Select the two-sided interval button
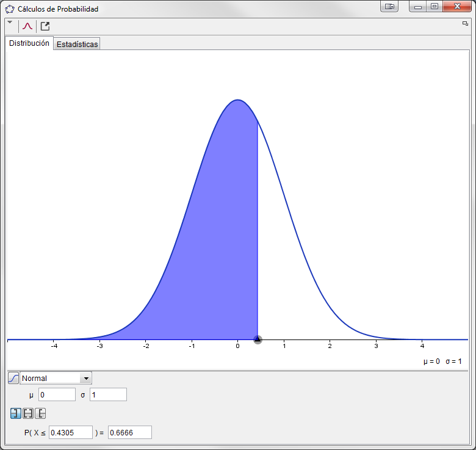476x450 pixels. point(28,413)
